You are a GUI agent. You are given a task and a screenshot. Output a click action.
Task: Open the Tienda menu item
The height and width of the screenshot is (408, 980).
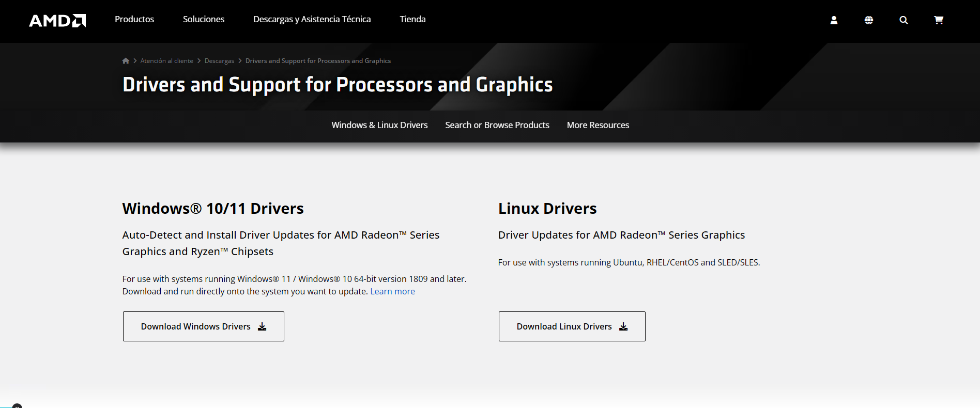coord(412,19)
